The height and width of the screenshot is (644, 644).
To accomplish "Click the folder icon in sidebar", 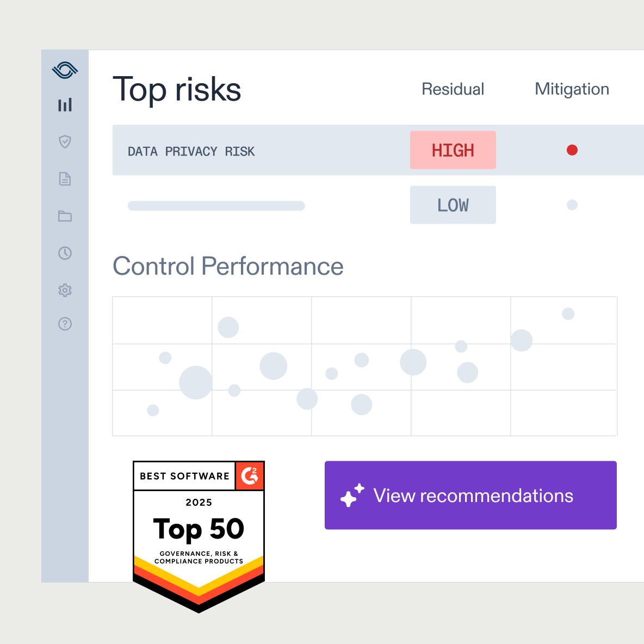I will coord(65,216).
